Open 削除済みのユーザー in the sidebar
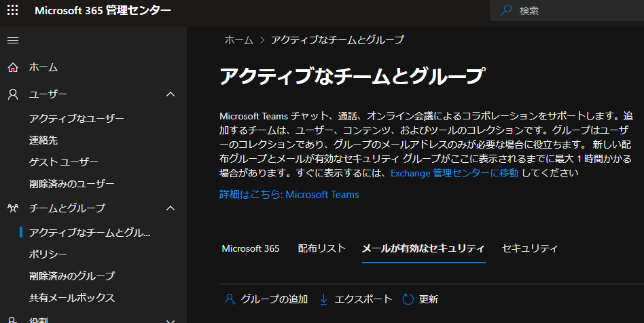Image resolution: width=644 pixels, height=323 pixels. click(71, 184)
